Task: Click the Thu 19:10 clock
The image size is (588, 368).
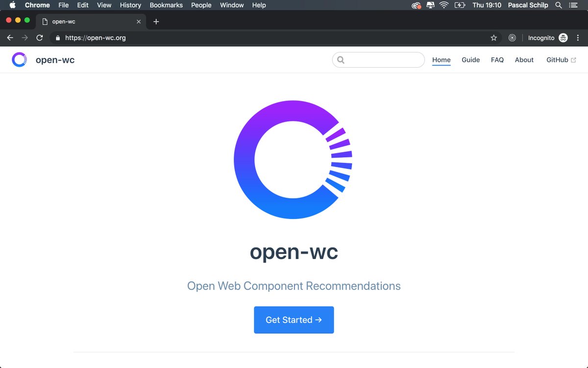Action: 487,5
